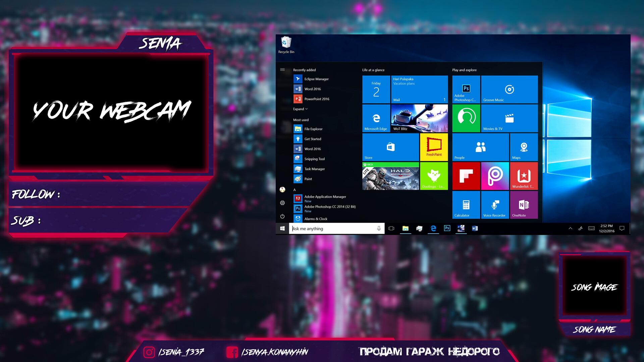Open the Calculator tile
Image resolution: width=644 pixels, height=362 pixels.
tap(466, 205)
